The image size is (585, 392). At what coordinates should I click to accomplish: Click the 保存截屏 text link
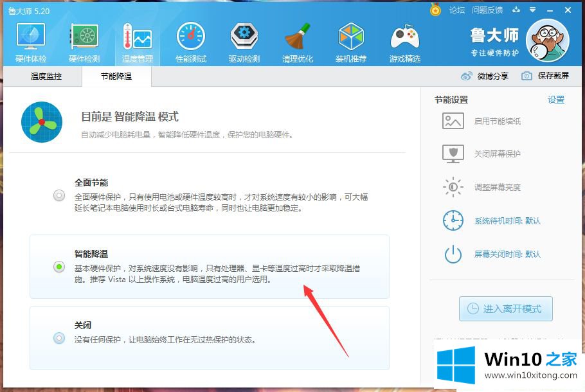click(x=553, y=76)
